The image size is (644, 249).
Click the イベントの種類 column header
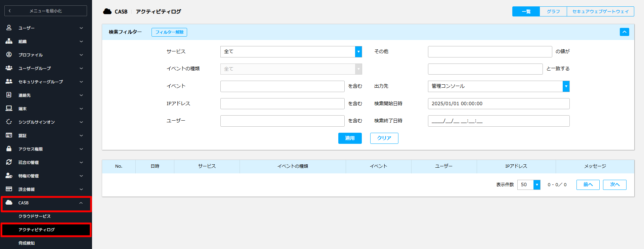click(x=293, y=166)
